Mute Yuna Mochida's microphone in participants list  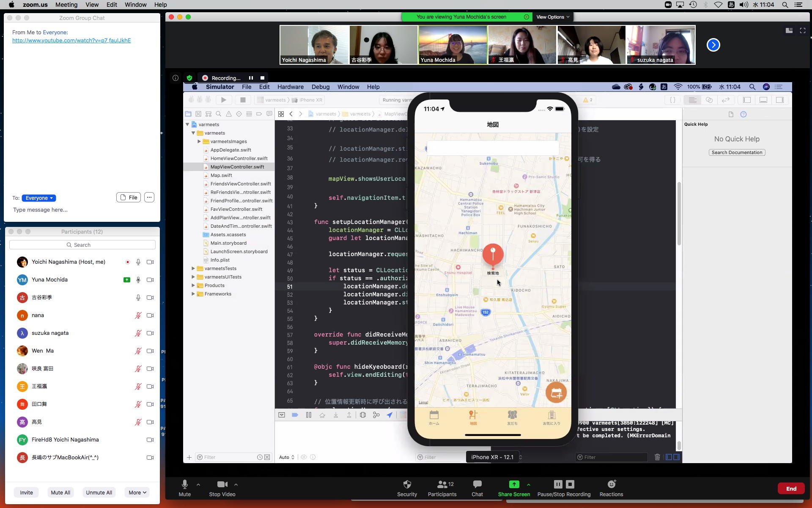(x=138, y=280)
